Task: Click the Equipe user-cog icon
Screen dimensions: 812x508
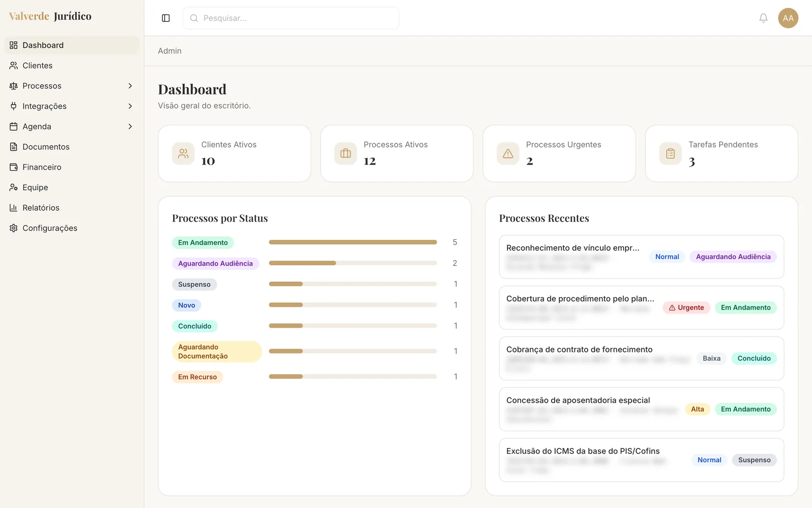Action: 14,187
